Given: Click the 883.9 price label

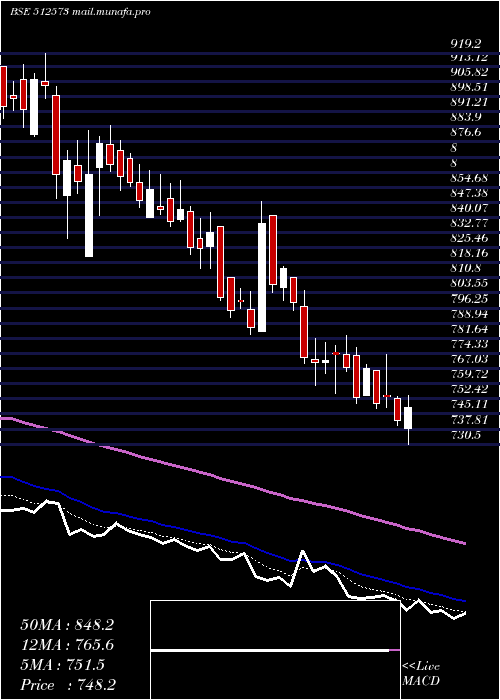Looking at the screenshot, I should (x=466, y=117).
